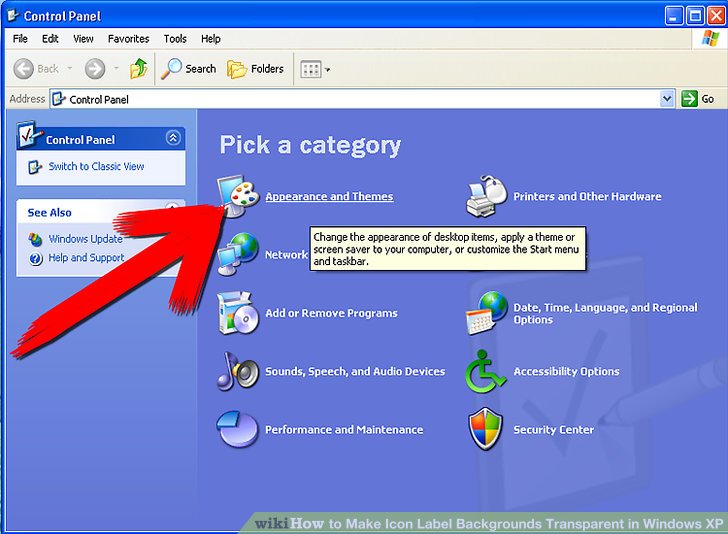Screen dimensions: 728x534
Task: Open the Security Center shield icon
Action: (485, 429)
